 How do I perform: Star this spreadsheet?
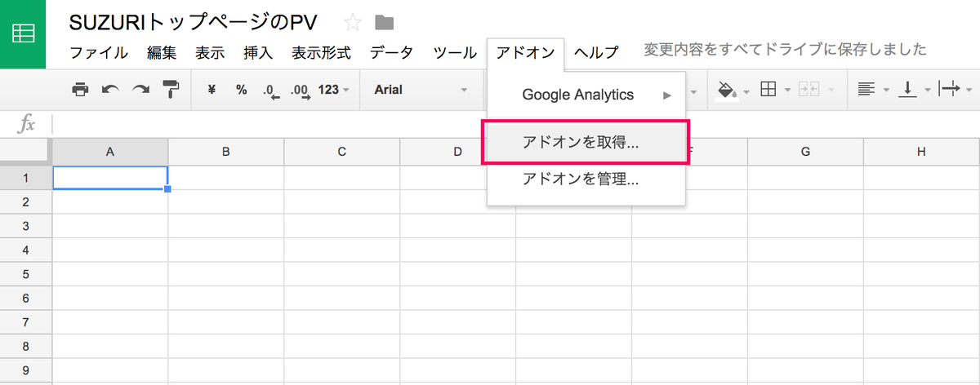(352, 22)
